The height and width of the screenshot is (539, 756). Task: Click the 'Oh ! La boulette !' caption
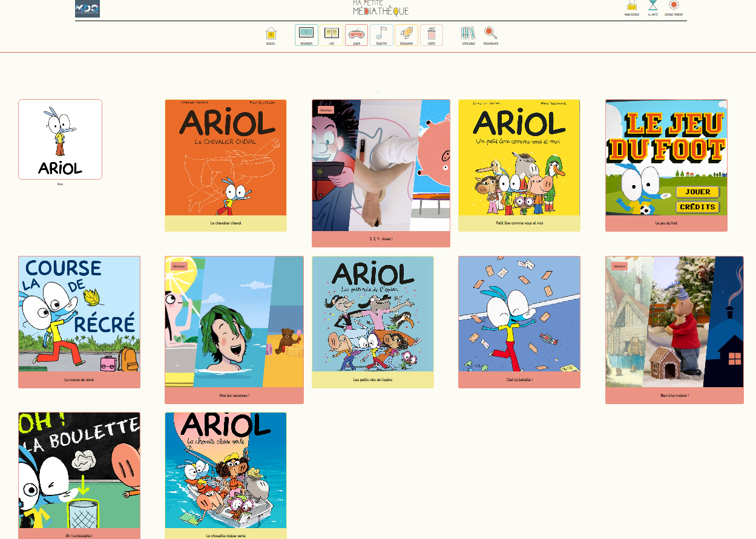tap(79, 536)
